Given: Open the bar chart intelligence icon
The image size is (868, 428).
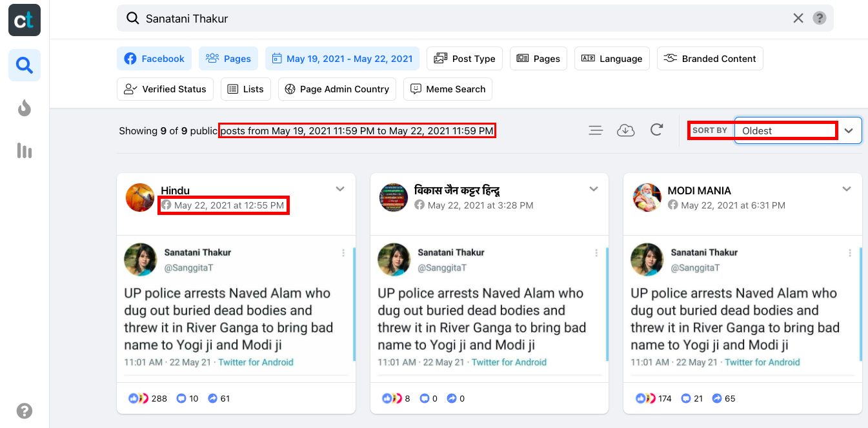Looking at the screenshot, I should pos(25,151).
